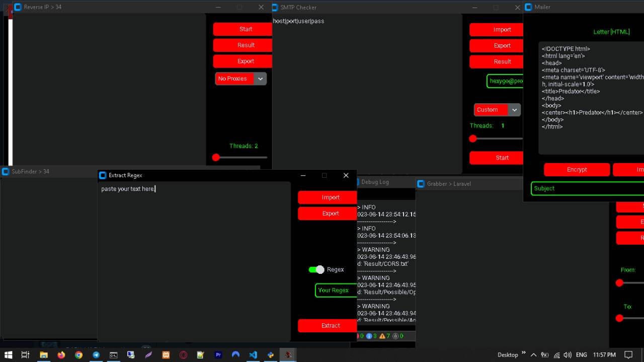The image size is (644, 362).
Task: Click Export in the Extract Regex window
Action: 328,213
